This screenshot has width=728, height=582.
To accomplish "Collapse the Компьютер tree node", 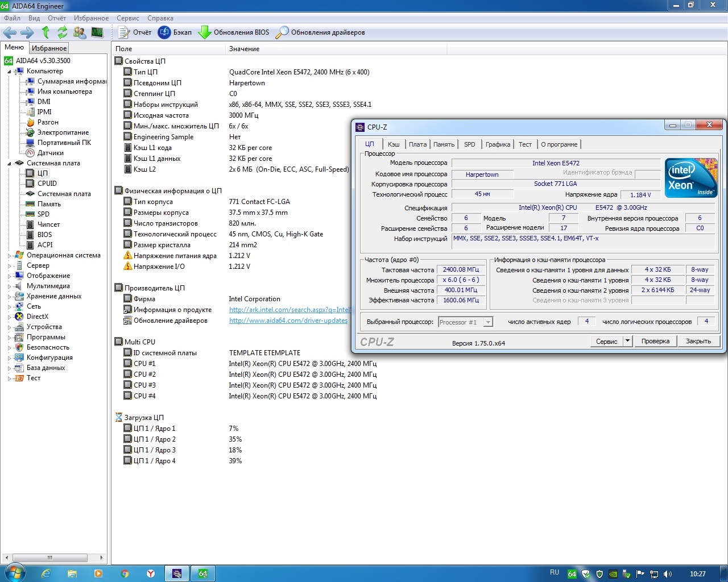I will pyautogui.click(x=9, y=72).
